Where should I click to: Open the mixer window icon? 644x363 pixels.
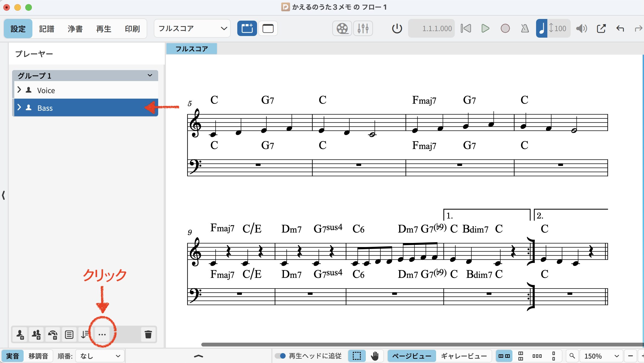363,28
